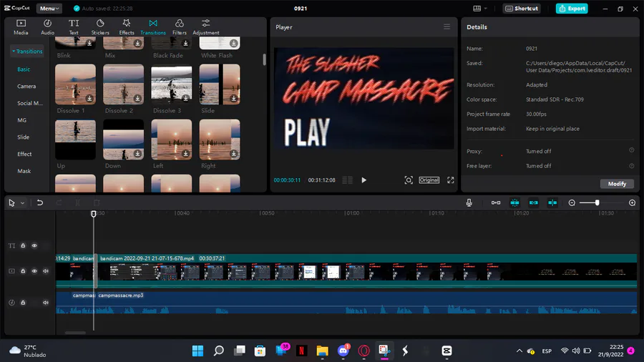
Task: Toggle the player full-frame preview icon
Action: coord(409,180)
